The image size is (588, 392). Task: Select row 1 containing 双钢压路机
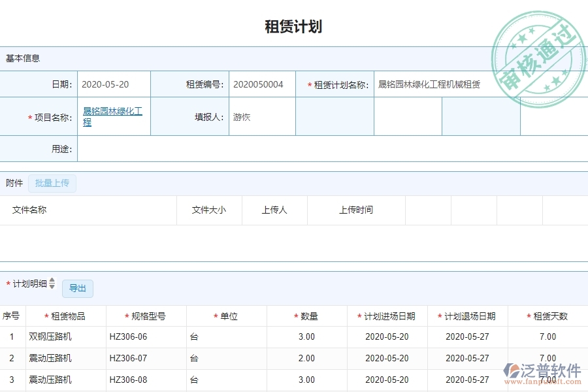click(x=196, y=336)
